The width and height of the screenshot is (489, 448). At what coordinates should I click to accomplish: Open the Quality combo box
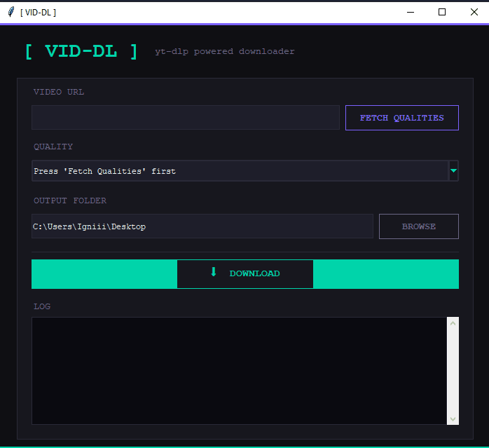[x=245, y=171]
